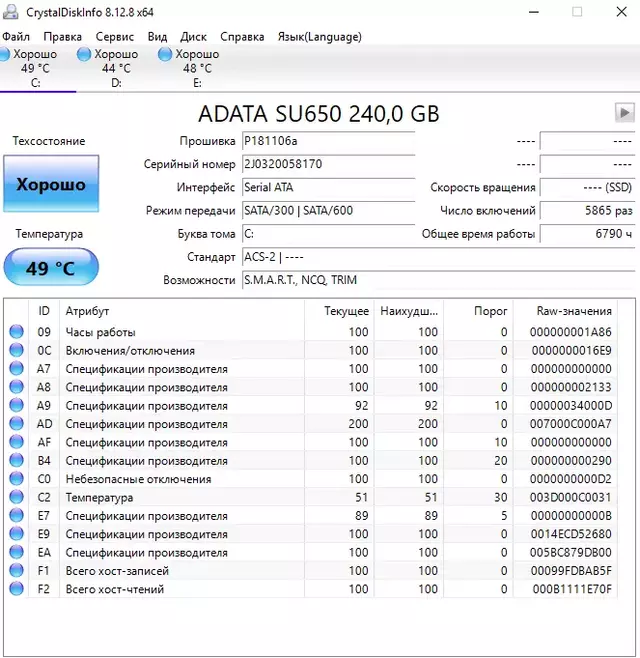Viewport: 640px width, 658px height.
Task: Click the status icon for attribute B4
Action: click(x=16, y=460)
